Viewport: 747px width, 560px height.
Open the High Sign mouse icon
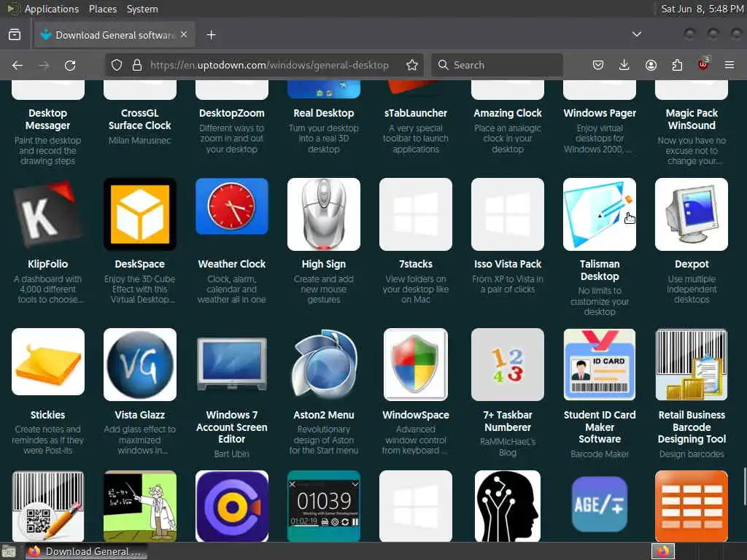click(x=324, y=214)
